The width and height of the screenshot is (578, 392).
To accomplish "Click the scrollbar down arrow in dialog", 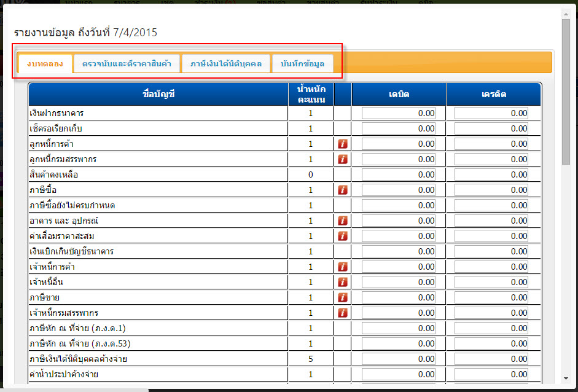I will [566, 378].
